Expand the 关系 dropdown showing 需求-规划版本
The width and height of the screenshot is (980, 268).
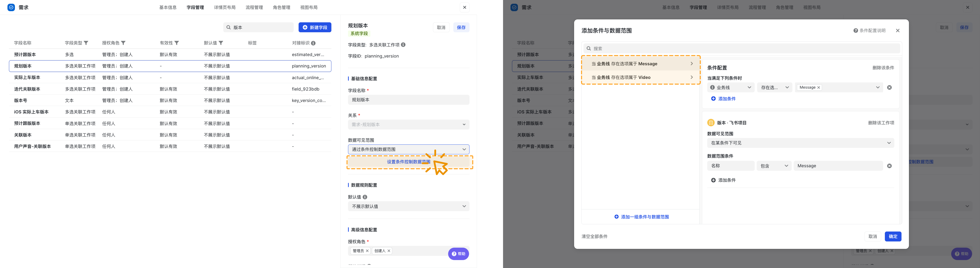point(409,125)
